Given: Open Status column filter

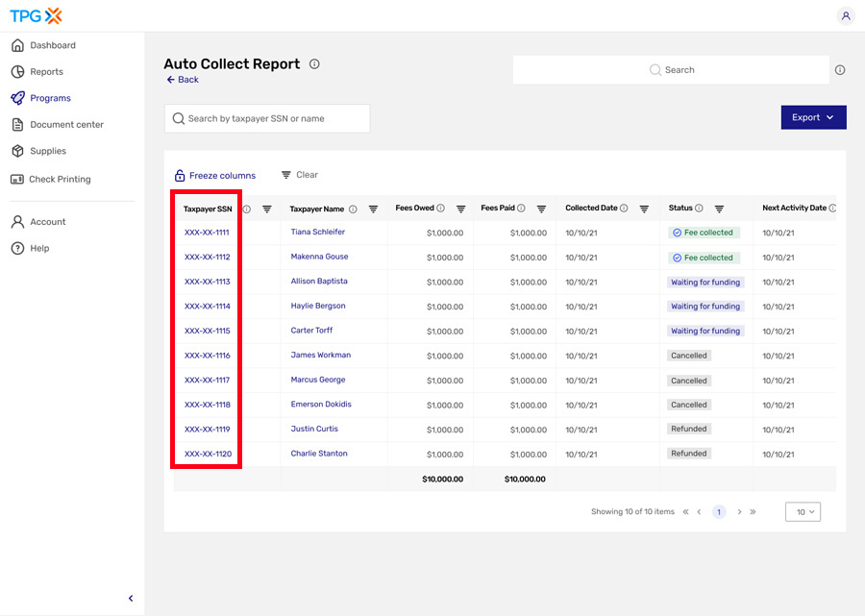Looking at the screenshot, I should pyautogui.click(x=719, y=209).
